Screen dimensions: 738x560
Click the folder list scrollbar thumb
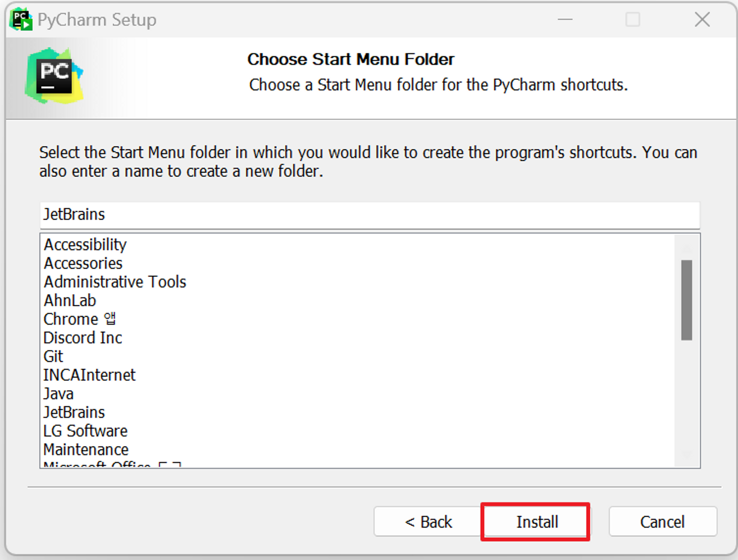[686, 300]
